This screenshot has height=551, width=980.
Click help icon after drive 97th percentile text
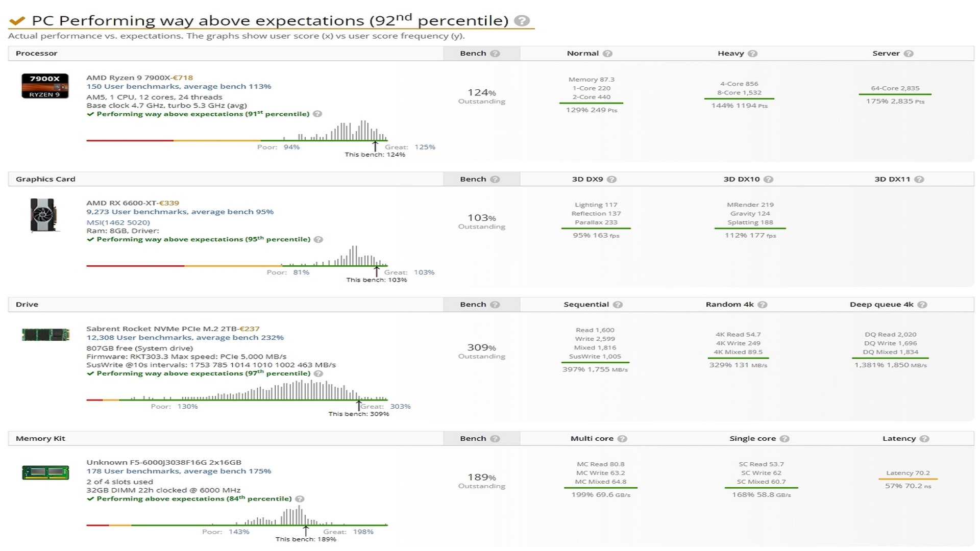[x=318, y=373]
